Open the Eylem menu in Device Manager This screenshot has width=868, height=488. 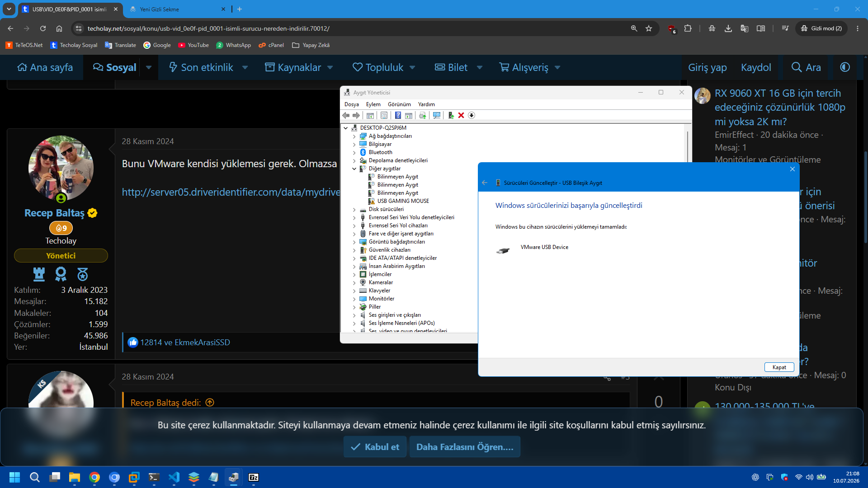coord(373,104)
